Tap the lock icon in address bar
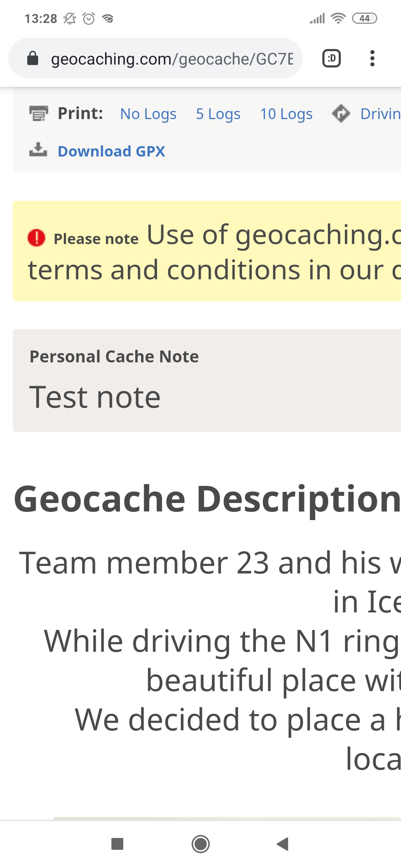Image resolution: width=401 pixels, height=868 pixels. pos(33,59)
